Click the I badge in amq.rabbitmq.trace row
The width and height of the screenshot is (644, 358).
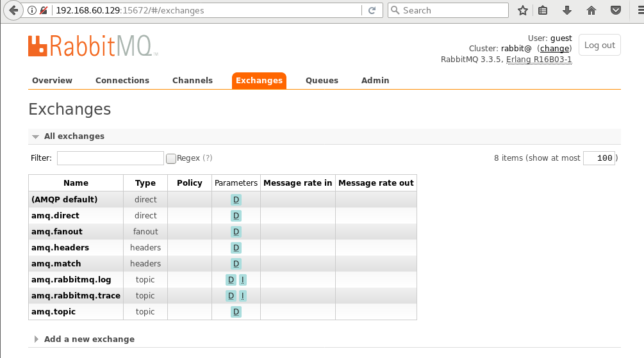(x=243, y=296)
